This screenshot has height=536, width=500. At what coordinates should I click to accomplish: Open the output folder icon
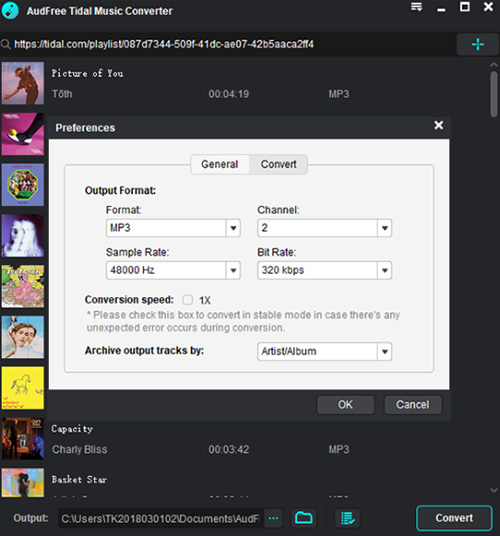303,518
